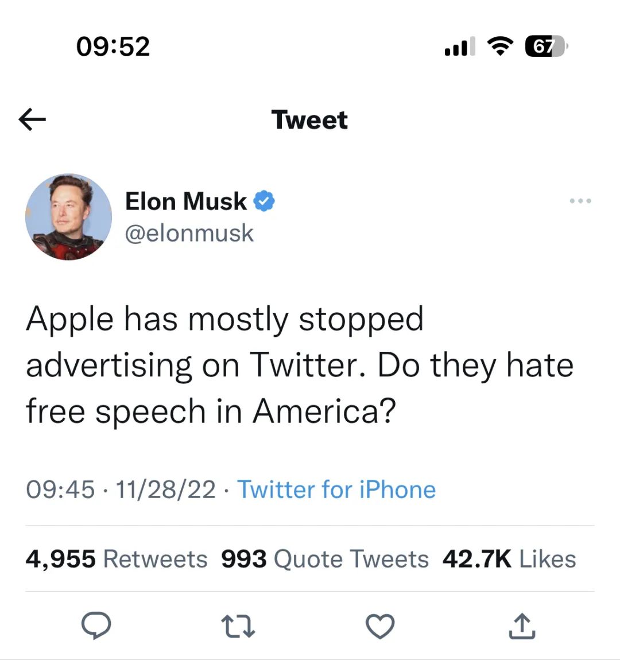This screenshot has width=620, height=672.
Task: Click the Wi-Fi status icon
Action: [500, 46]
